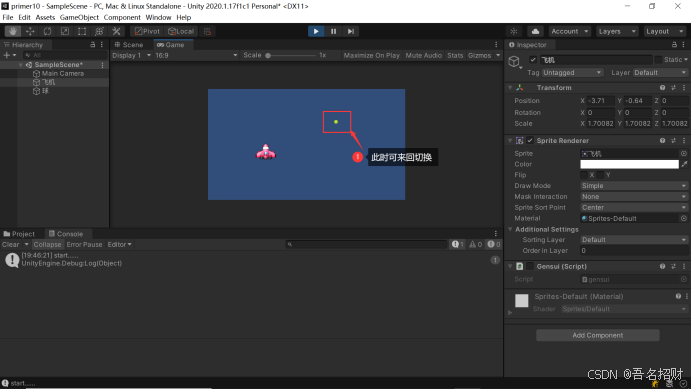Pause the game playback

pos(333,31)
